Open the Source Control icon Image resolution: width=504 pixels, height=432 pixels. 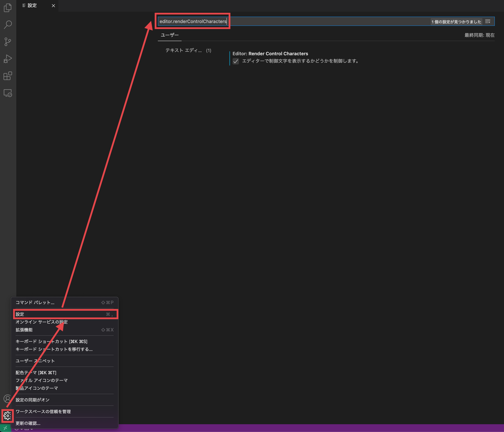[x=8, y=42]
